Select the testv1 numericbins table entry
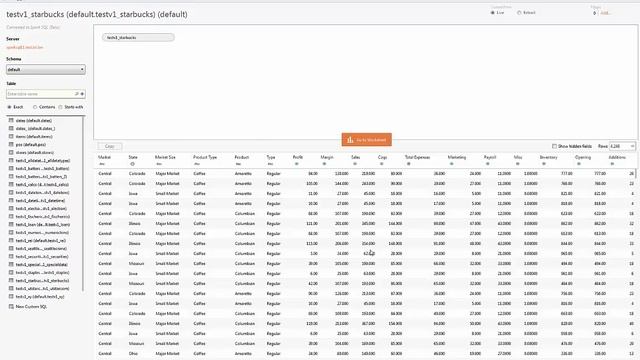This screenshot has width=640, height=360. coord(42,232)
